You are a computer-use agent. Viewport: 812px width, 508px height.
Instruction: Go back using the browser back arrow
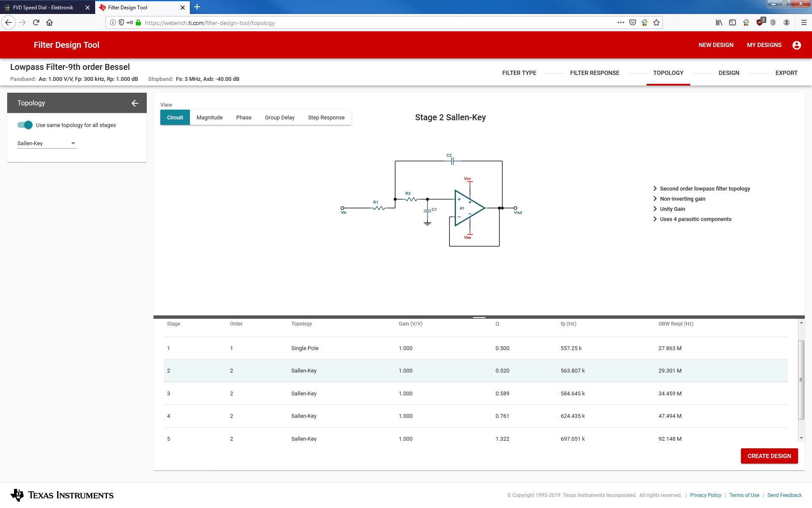8,23
